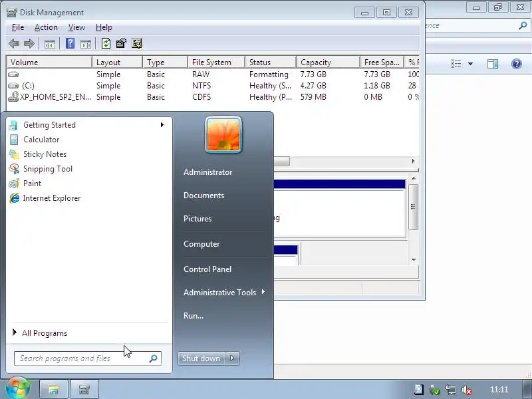This screenshot has width=532, height=399.
Task: Click the 11:11 taskbar clock
Action: 499,390
